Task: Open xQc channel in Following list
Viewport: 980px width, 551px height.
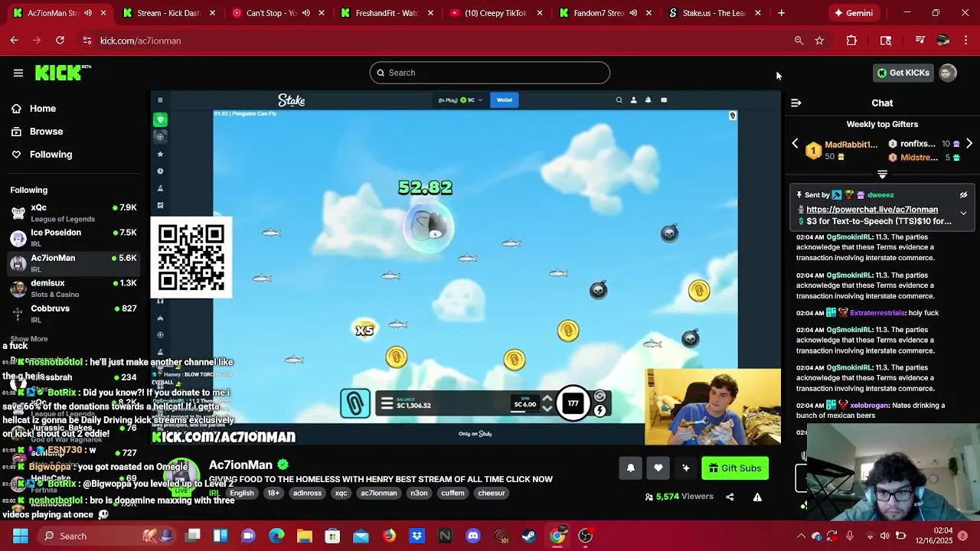Action: pos(73,213)
